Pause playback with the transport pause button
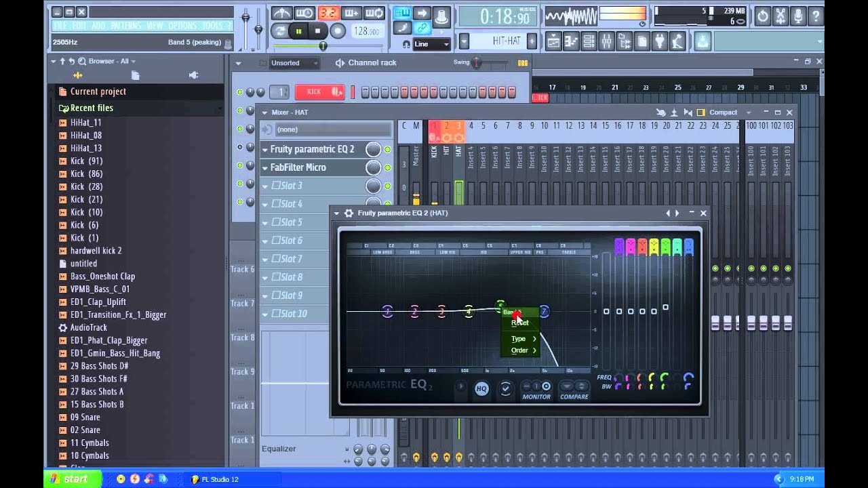The image size is (868, 488). (x=298, y=31)
